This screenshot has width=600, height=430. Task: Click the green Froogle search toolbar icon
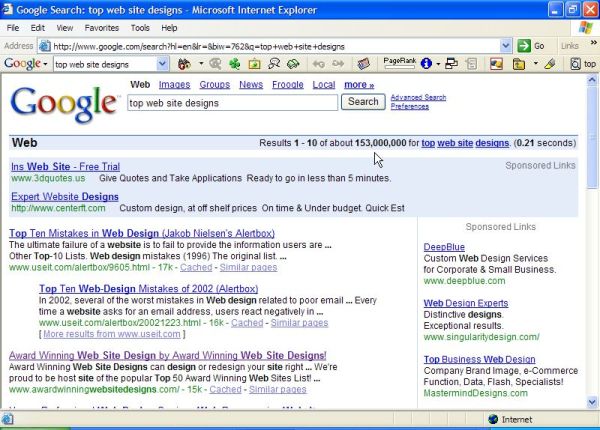click(293, 64)
